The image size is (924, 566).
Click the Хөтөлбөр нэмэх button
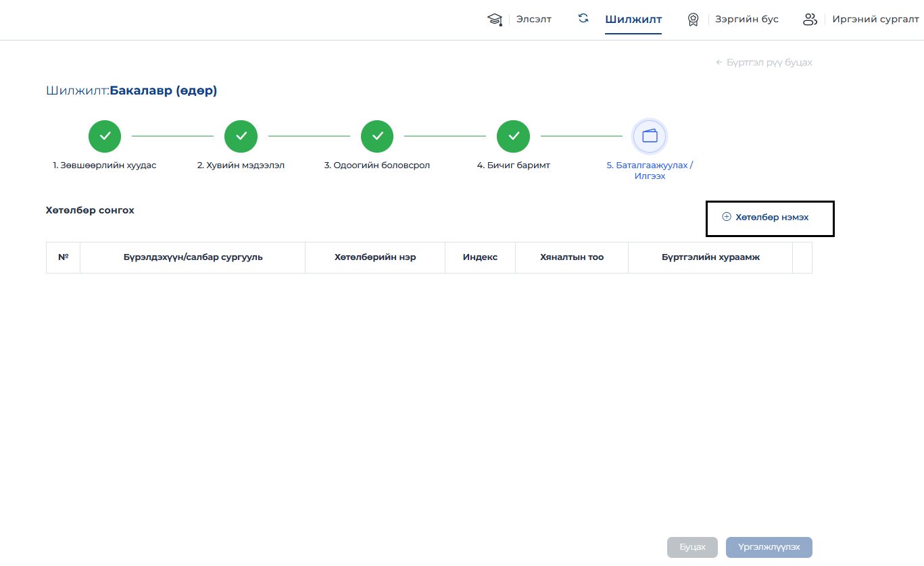[766, 217]
